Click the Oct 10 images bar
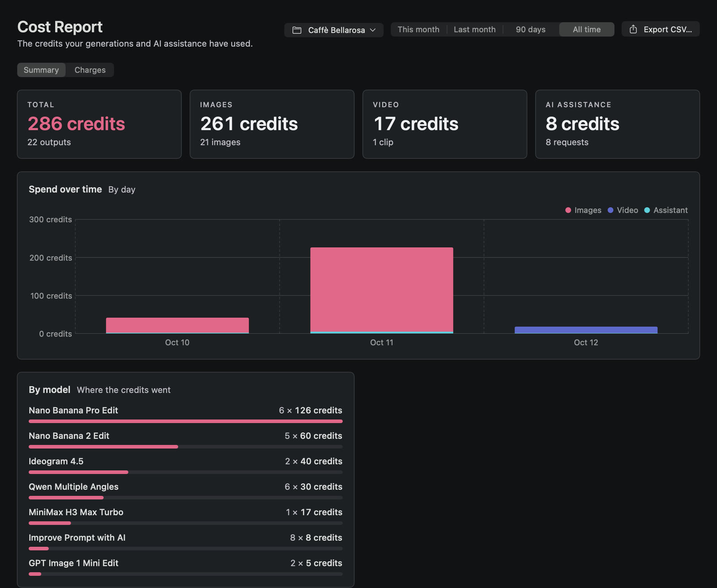Viewport: 717px width, 588px height. (177, 325)
